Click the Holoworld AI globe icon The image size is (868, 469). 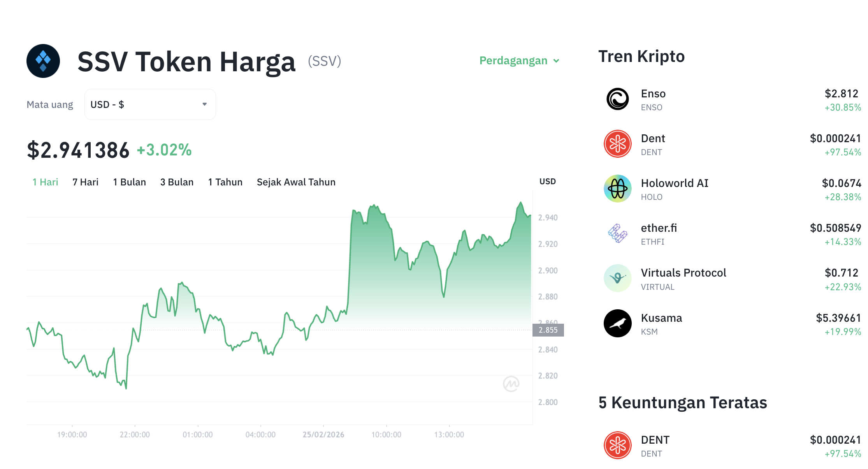point(617,189)
